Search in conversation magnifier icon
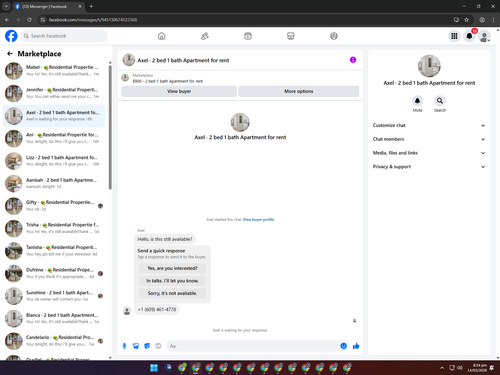 pos(440,101)
